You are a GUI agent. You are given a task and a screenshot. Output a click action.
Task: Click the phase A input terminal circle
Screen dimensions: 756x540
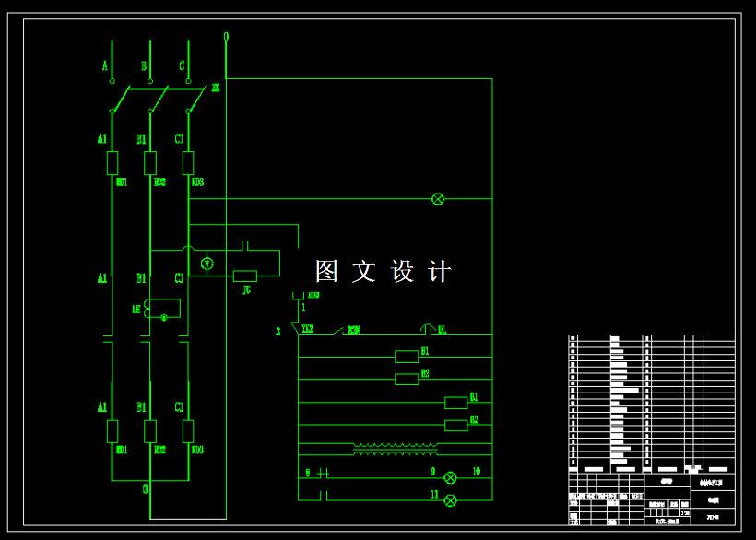112,81
